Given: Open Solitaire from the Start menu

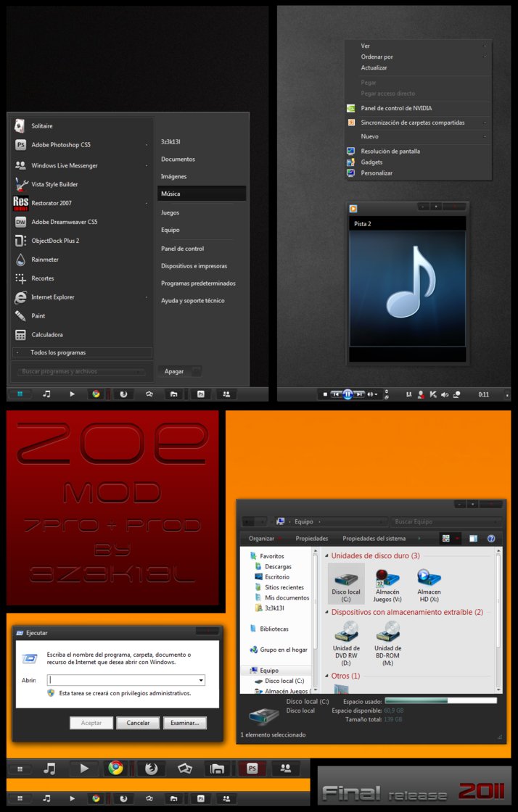Looking at the screenshot, I should tap(41, 126).
